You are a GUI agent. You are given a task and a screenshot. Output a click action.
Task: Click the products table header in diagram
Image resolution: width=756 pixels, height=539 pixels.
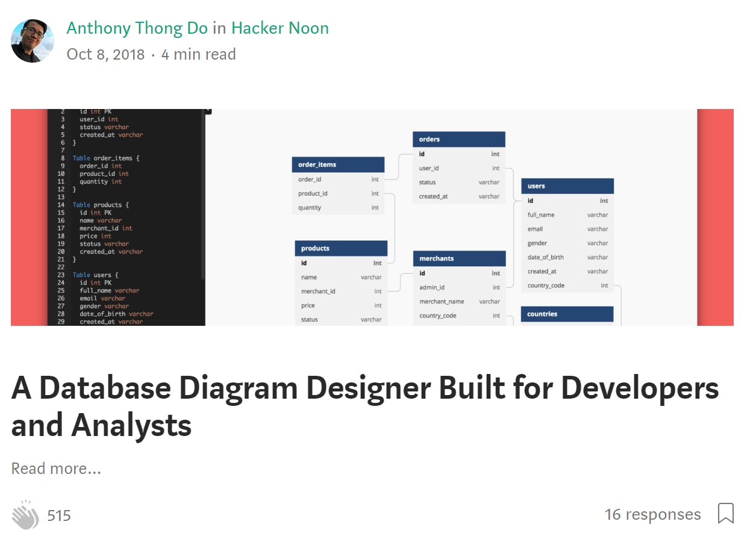tap(340, 248)
